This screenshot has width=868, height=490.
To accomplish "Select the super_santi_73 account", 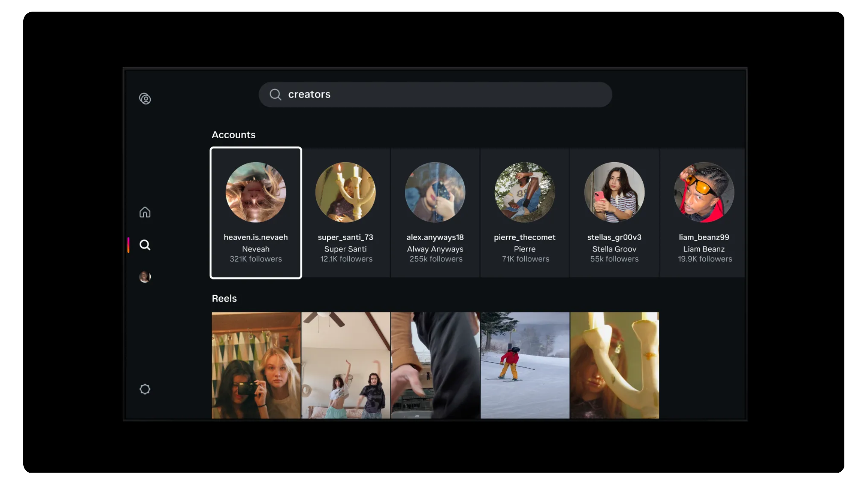I will (345, 212).
